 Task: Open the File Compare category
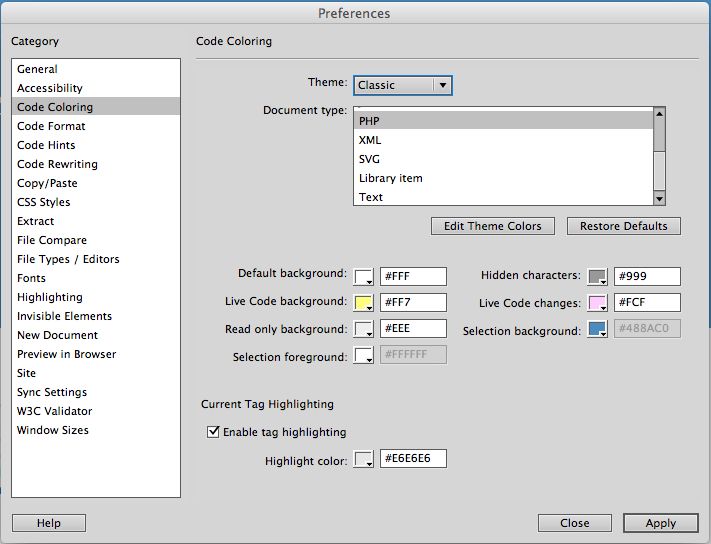pos(96,240)
